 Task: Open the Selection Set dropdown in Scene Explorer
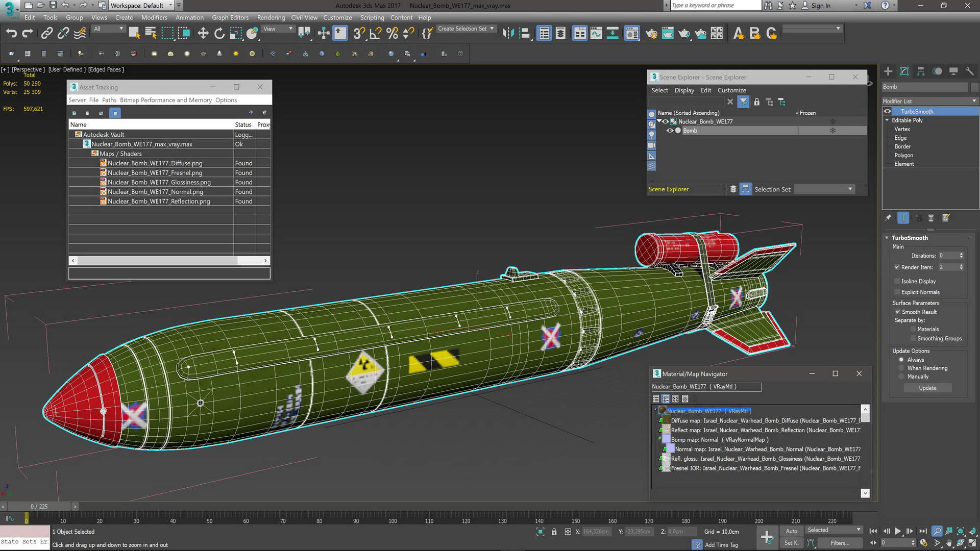[825, 189]
